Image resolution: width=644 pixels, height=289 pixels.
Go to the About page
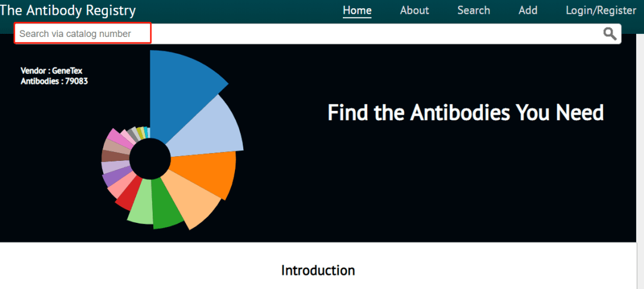pos(414,10)
